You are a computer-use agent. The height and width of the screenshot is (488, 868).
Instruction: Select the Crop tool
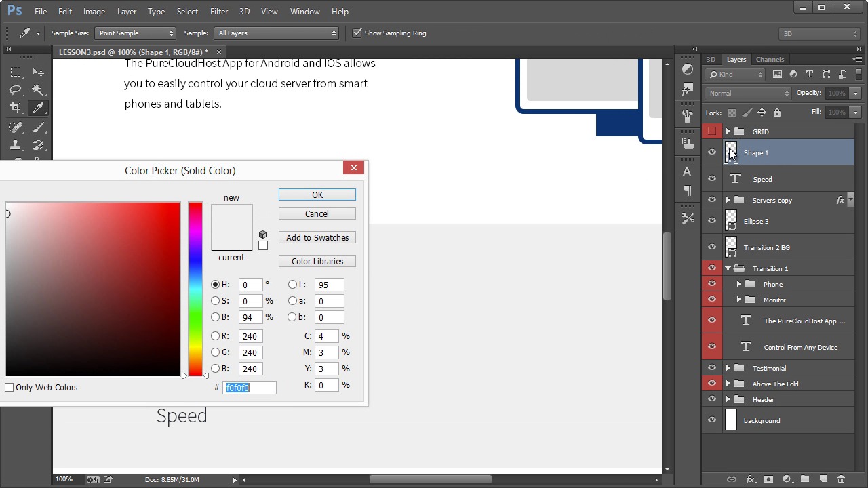[16, 108]
